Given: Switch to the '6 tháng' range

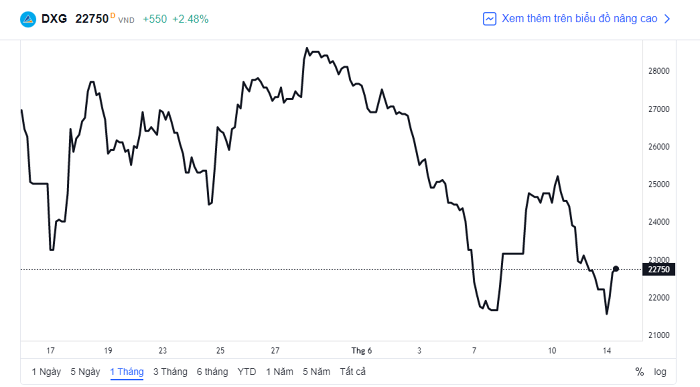Looking at the screenshot, I should [x=212, y=372].
